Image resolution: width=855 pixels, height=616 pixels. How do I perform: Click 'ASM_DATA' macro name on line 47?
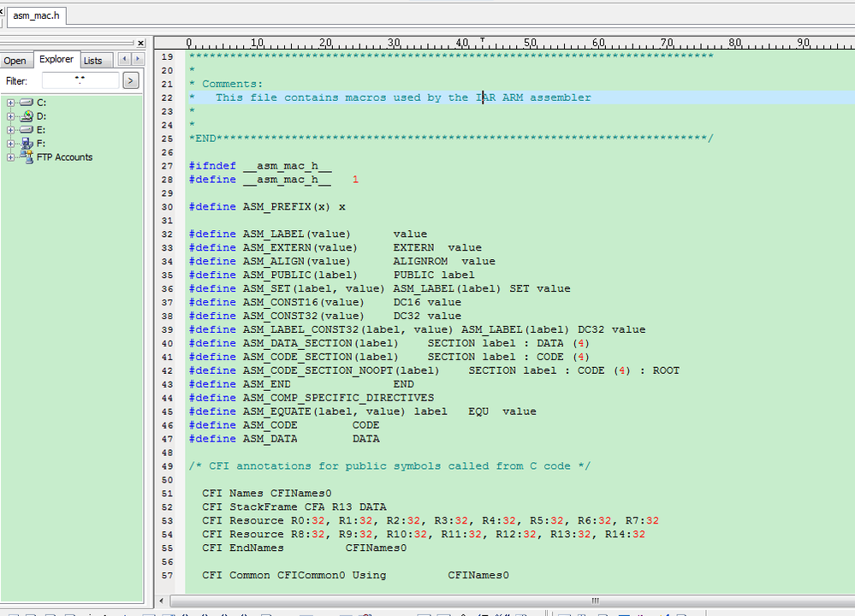click(270, 438)
